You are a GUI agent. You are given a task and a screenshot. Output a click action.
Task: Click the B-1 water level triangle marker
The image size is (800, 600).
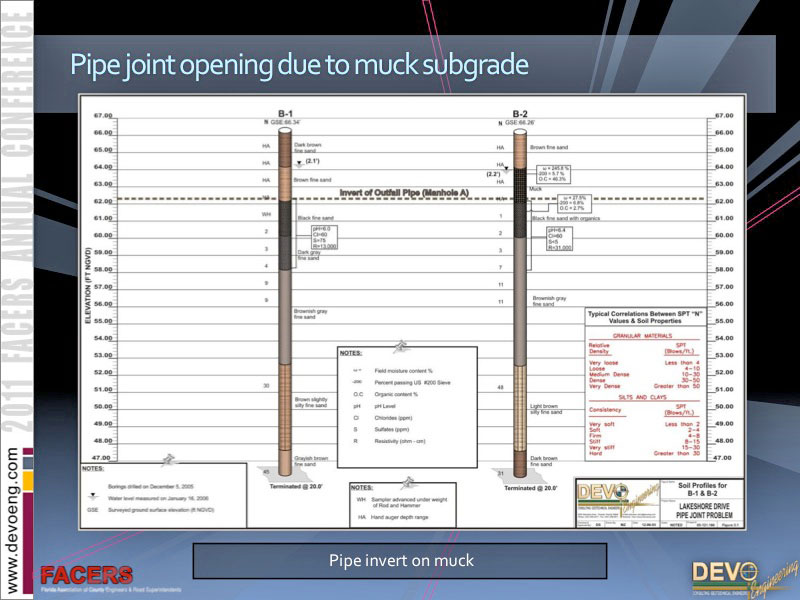(285, 162)
